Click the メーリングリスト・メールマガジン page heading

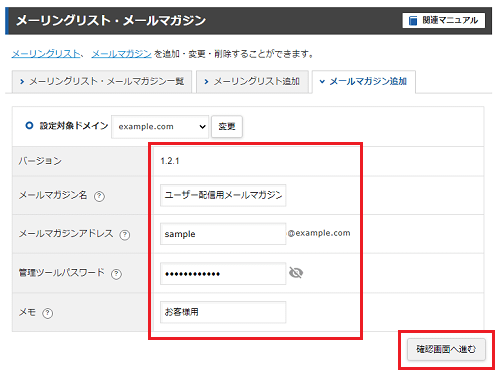(x=111, y=21)
